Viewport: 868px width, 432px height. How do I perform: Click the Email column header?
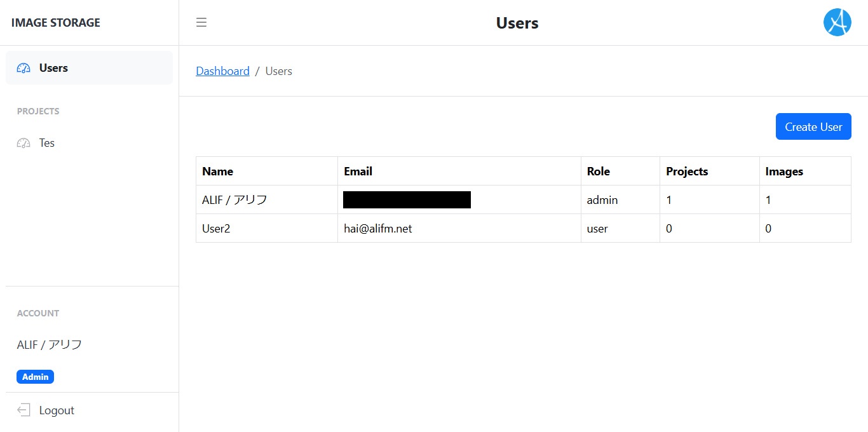coord(358,172)
